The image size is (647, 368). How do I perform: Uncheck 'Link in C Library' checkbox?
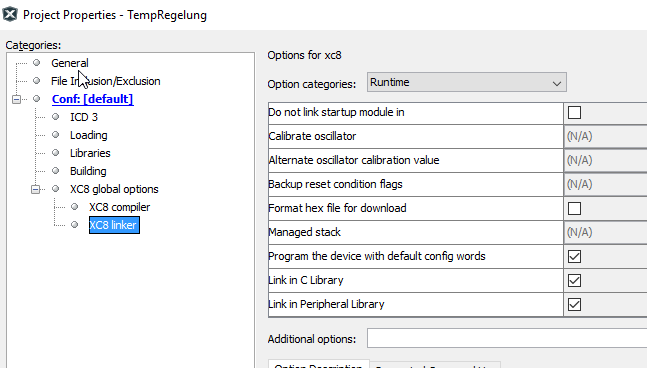point(574,281)
